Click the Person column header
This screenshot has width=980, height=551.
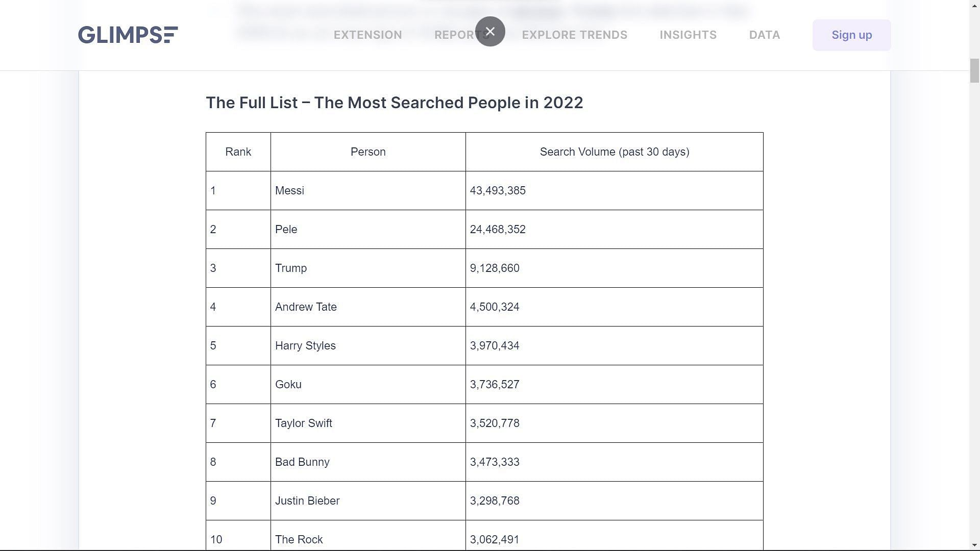(368, 152)
